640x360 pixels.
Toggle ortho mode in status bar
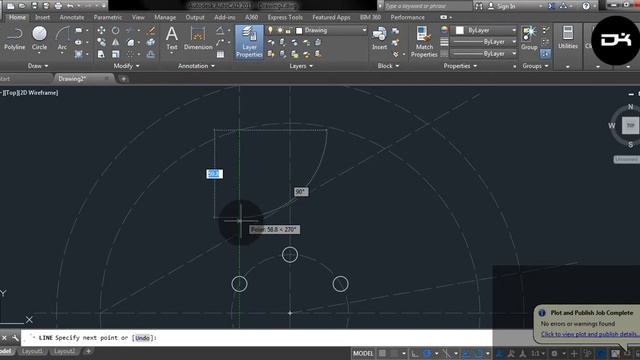(415, 353)
